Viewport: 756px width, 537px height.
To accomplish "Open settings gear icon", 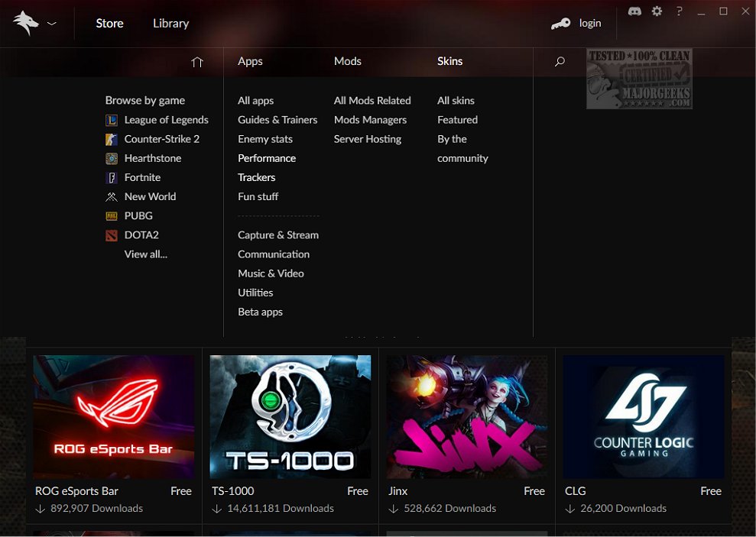I will click(657, 11).
